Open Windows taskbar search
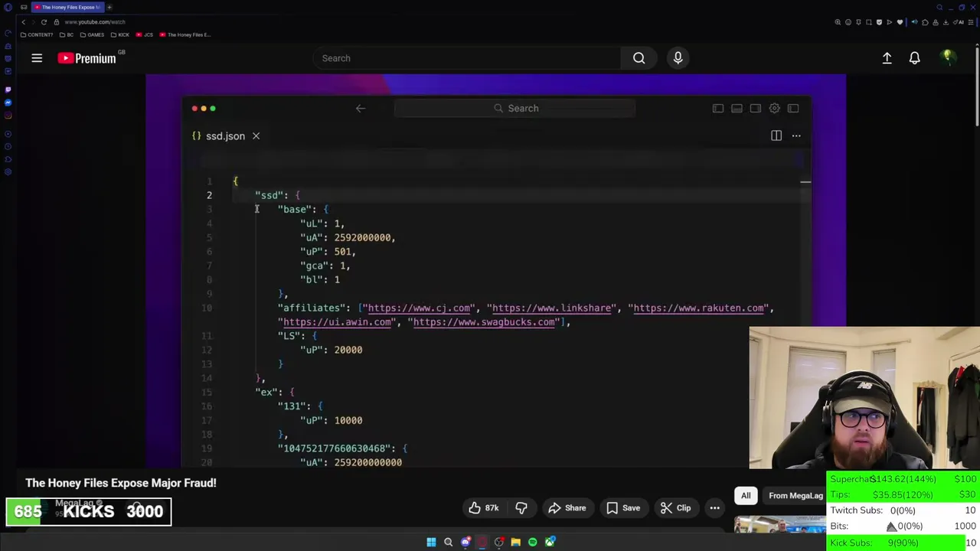980x551 pixels. [448, 543]
